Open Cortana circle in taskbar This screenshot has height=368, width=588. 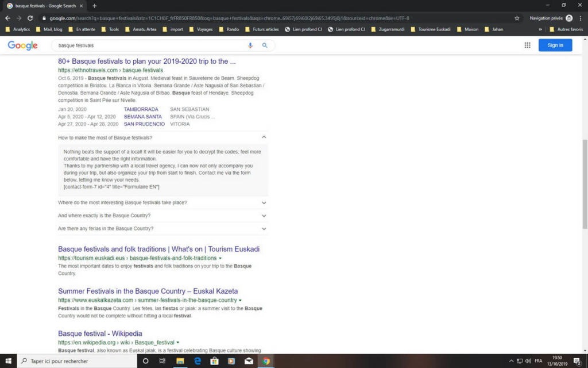click(x=145, y=361)
